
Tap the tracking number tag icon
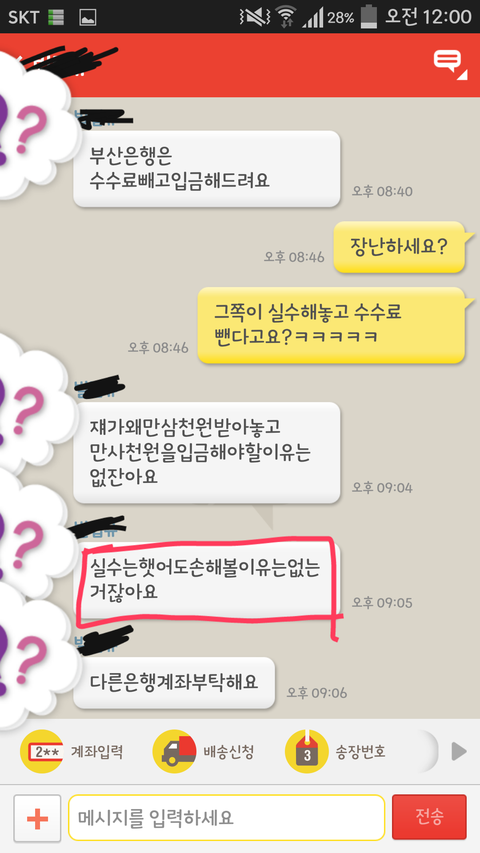point(306,752)
